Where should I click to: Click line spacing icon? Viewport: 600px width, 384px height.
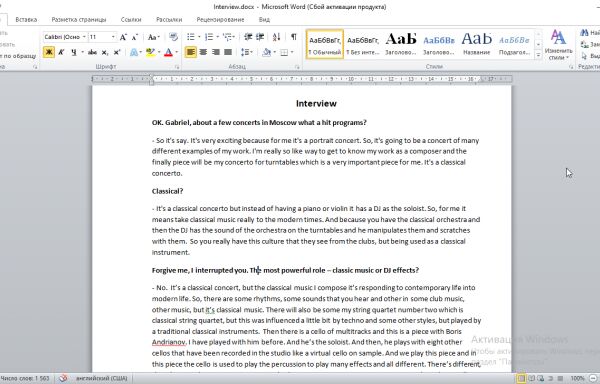(245, 52)
